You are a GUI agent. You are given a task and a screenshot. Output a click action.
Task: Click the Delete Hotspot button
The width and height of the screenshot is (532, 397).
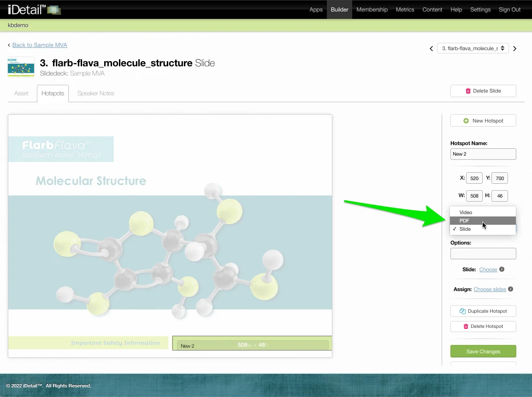(x=483, y=326)
